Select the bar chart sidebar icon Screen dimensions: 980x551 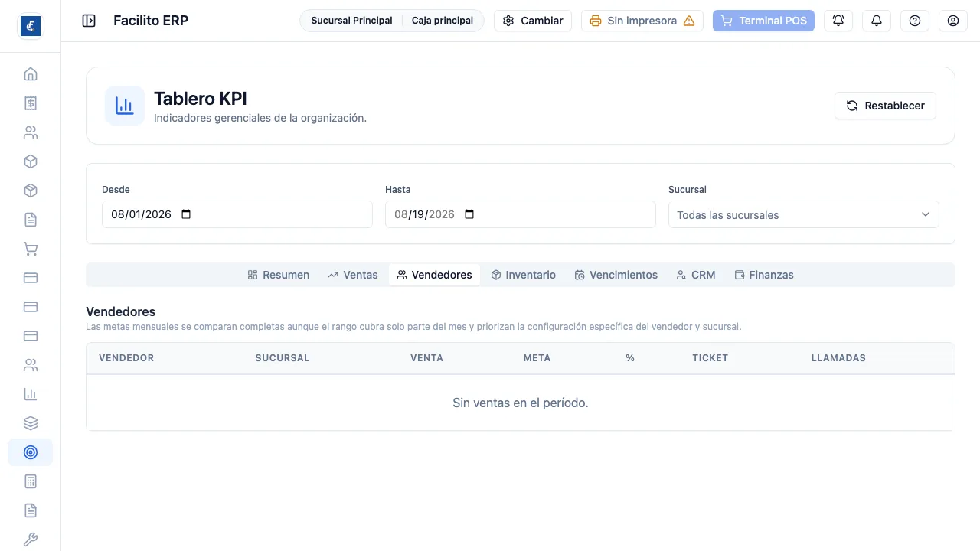pos(31,394)
